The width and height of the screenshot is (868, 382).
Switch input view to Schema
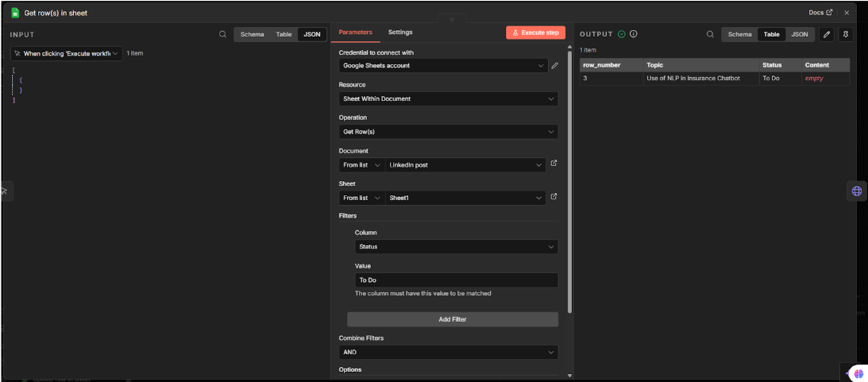(252, 34)
